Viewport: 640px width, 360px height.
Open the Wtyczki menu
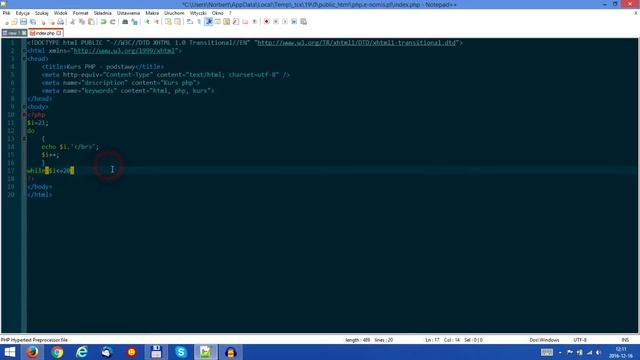[x=198, y=13]
